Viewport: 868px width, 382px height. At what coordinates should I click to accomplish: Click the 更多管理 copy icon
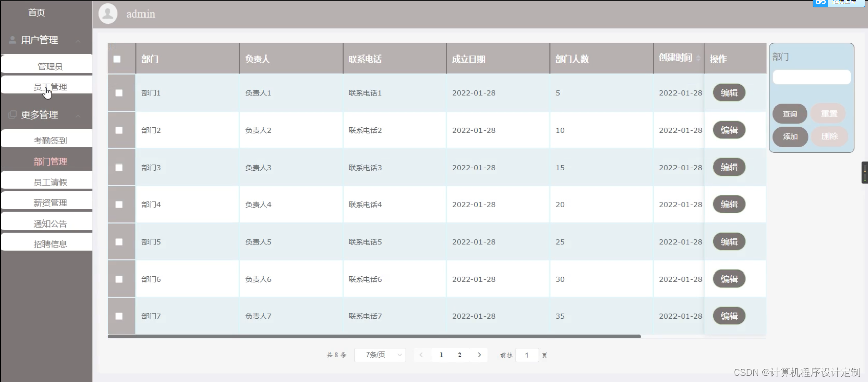point(13,115)
